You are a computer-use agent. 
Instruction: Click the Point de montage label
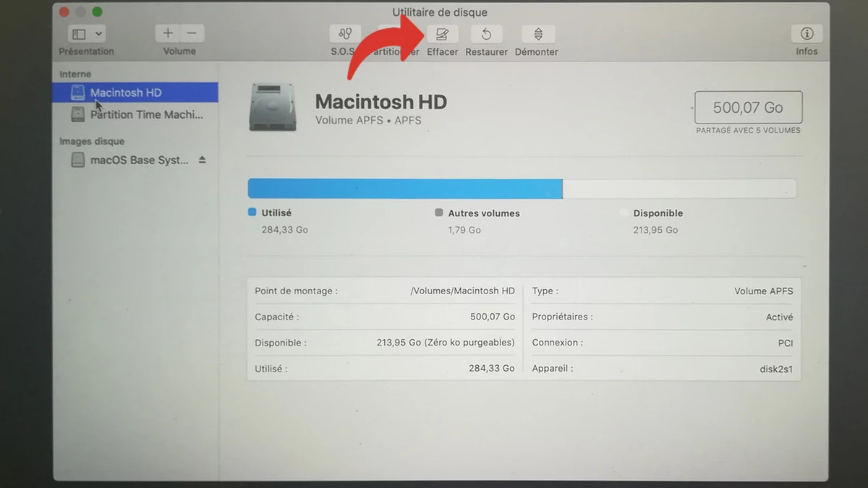[x=296, y=291]
